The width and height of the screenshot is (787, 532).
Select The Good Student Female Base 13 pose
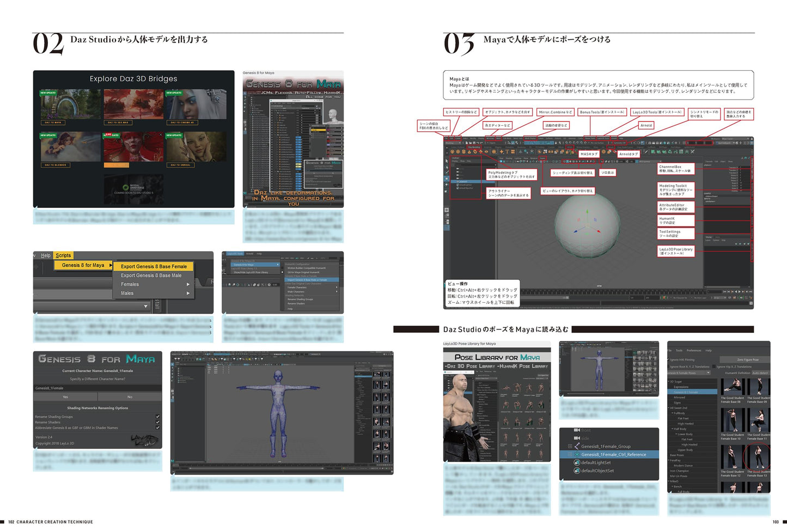[x=758, y=457]
